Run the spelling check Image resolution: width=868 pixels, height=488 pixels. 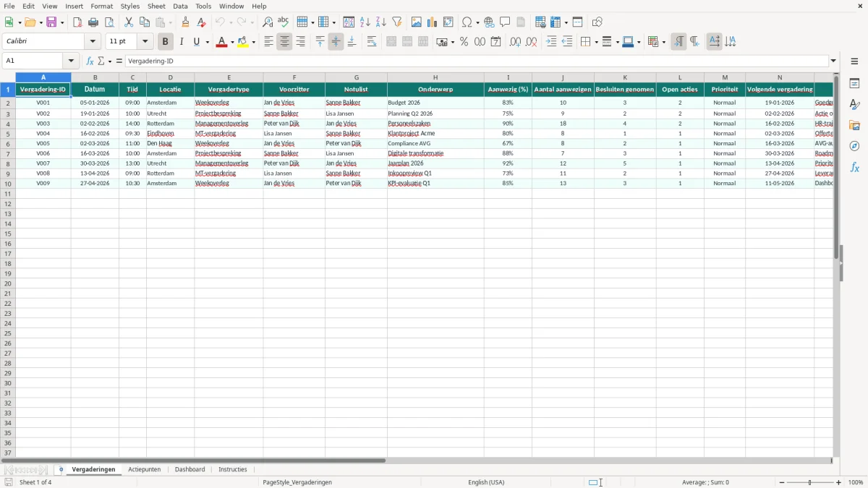284,22
